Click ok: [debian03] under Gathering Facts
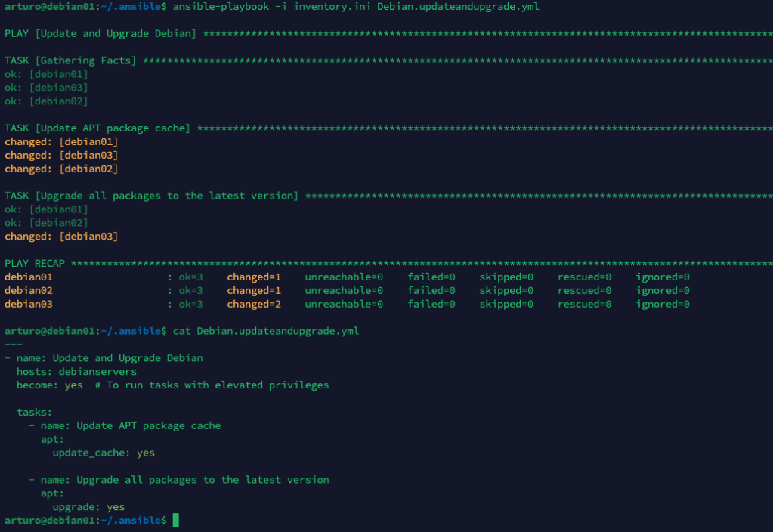The width and height of the screenshot is (773, 532). [46, 88]
